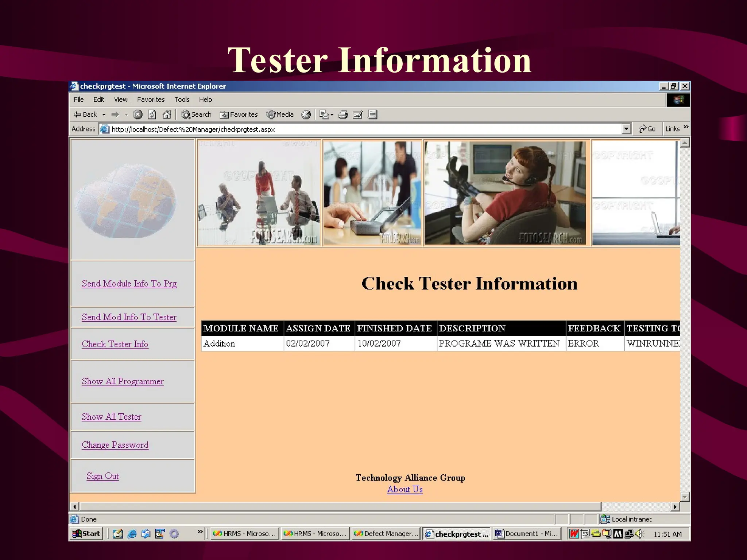Expand the Links toolbar chevron
The width and height of the screenshot is (747, 560).
click(686, 127)
